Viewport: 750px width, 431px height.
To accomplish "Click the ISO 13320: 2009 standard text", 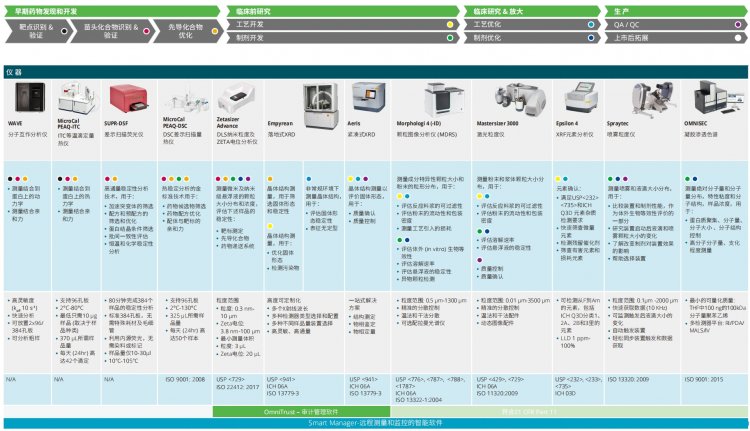I will (x=628, y=379).
